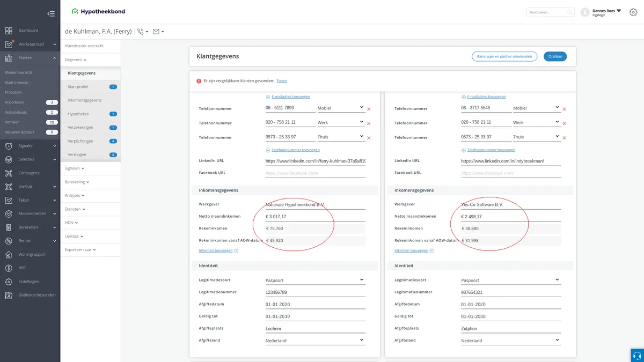The image size is (644, 362).
Task: Click right E-mailadres toevoegen link
Action: (486, 97)
